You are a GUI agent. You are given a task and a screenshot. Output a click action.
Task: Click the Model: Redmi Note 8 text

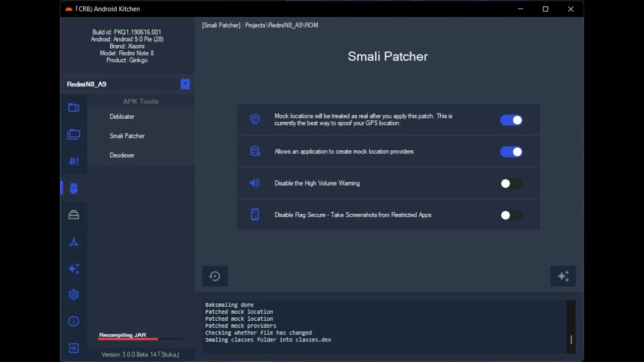(x=127, y=53)
